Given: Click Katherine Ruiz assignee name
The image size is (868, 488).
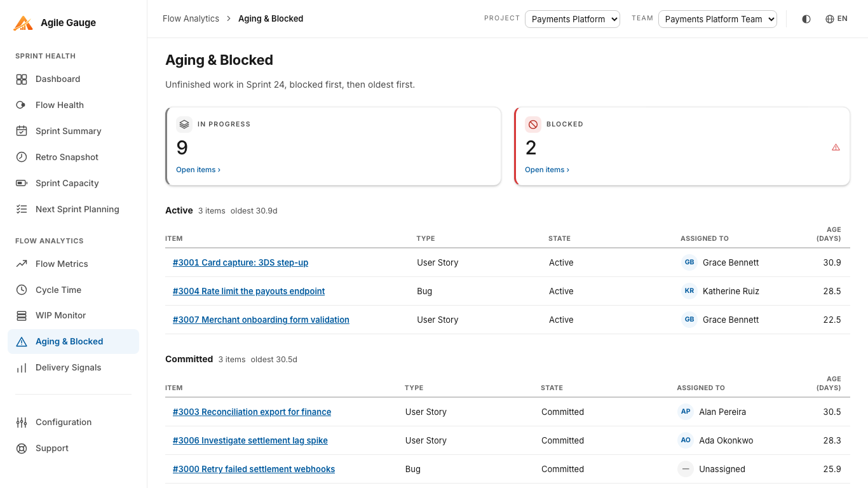Looking at the screenshot, I should 731,291.
